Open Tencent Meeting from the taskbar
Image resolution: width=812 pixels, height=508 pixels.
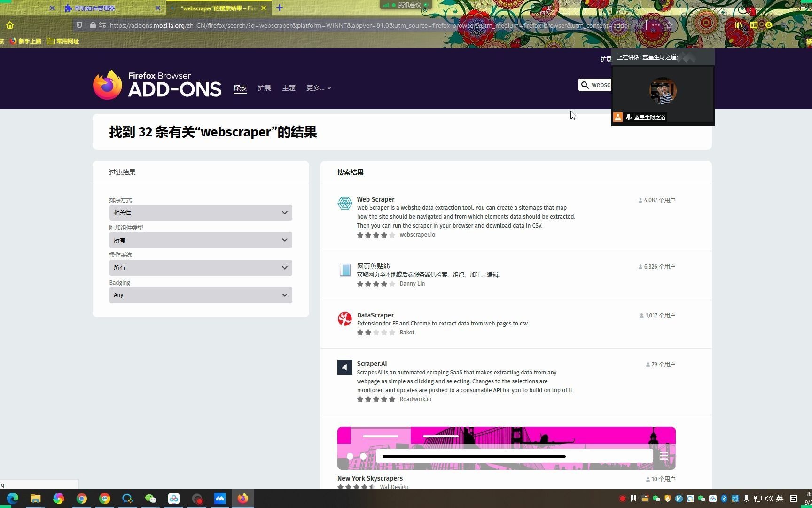(220, 499)
